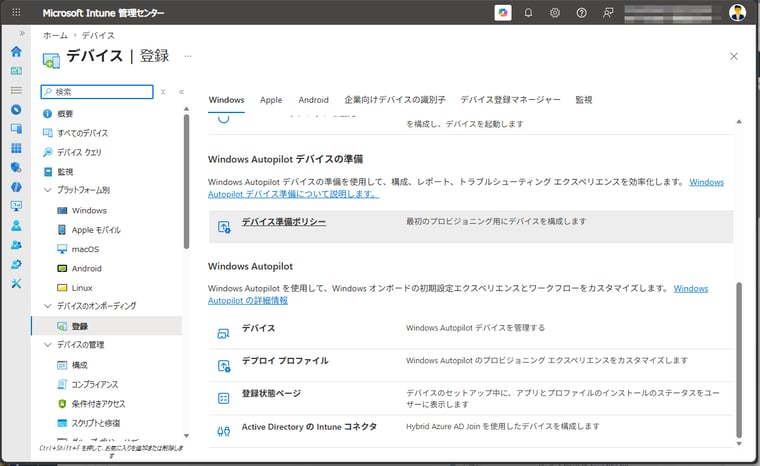Click side menu scroll down arrow
The width and height of the screenshot is (760, 466).
pos(186,436)
